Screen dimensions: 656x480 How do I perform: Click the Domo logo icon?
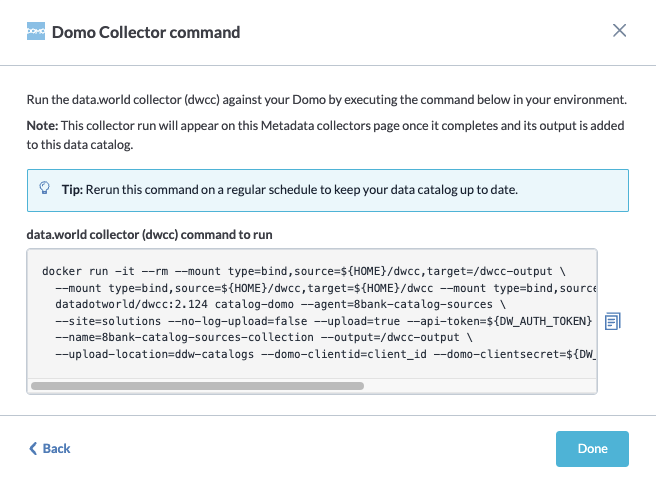click(36, 31)
